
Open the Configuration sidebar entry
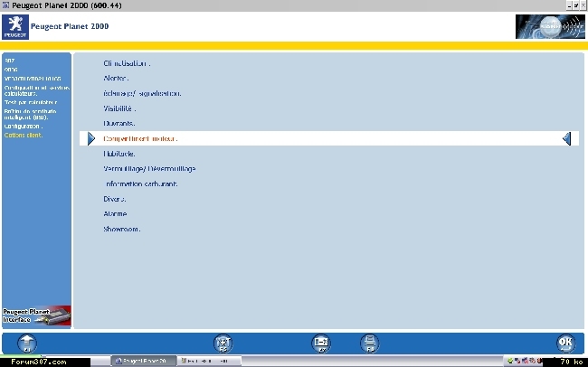(x=24, y=127)
